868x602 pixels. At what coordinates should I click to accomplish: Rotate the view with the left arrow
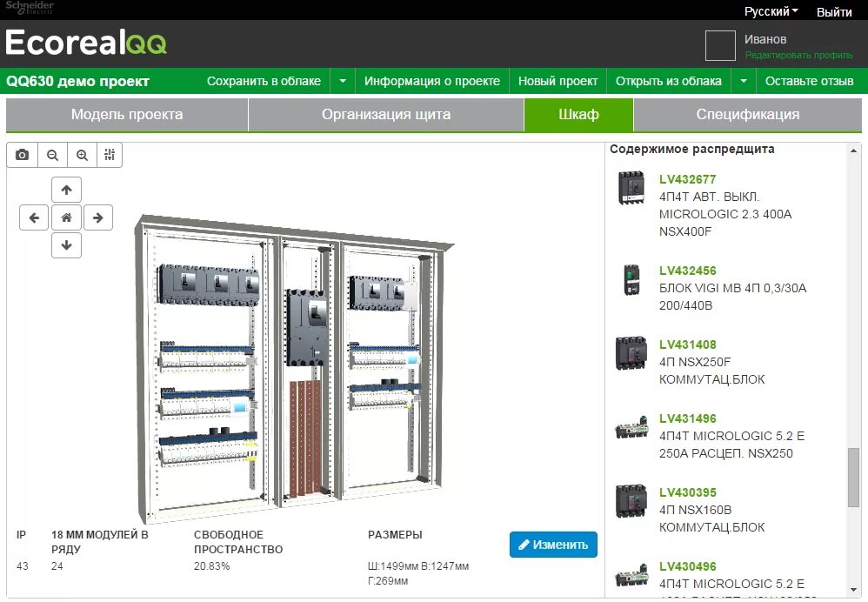click(34, 217)
